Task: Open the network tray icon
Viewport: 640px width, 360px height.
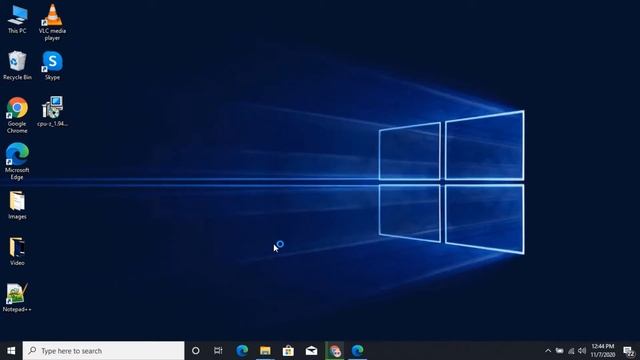Action: coord(571,351)
